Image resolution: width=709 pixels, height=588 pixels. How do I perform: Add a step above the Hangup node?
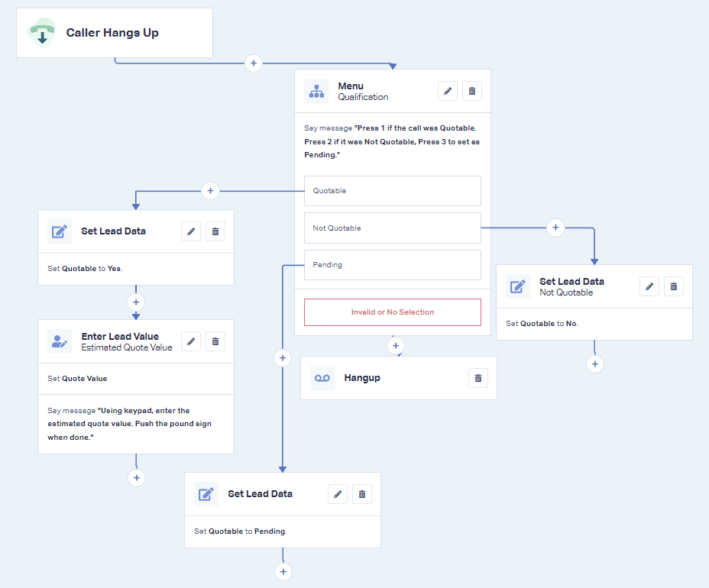396,346
